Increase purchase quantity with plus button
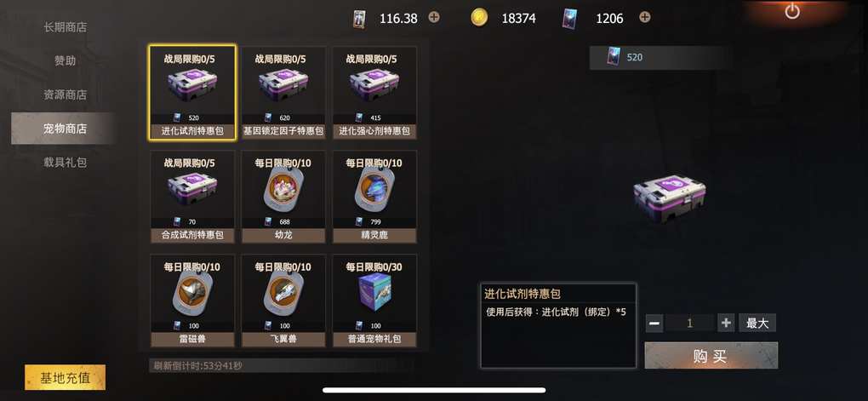The height and width of the screenshot is (401, 868). tap(726, 323)
